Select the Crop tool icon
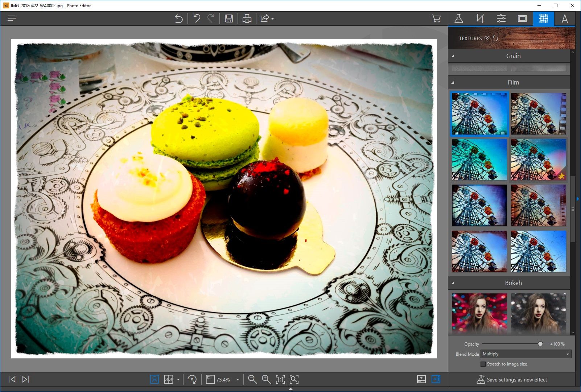Screen dimensions: 581x392 click(480, 18)
